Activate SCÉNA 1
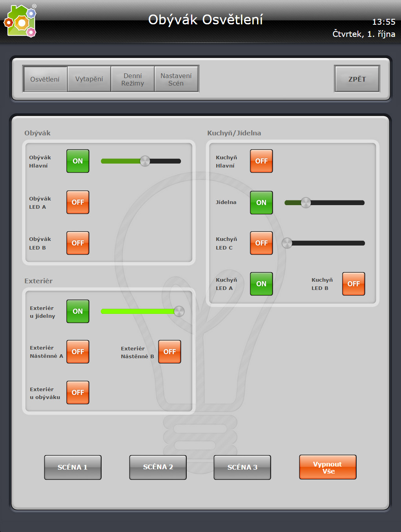 point(73,467)
